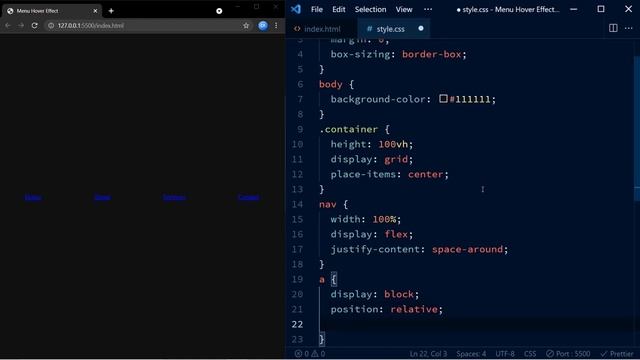Click the 'flex' value on line 16
Image resolution: width=640 pixels, height=360 pixels.
coord(396,234)
